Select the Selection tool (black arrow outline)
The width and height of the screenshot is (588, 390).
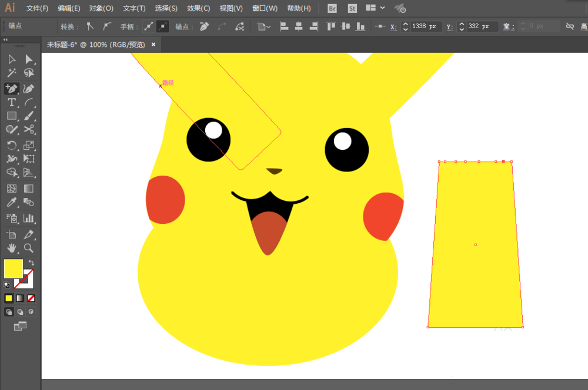coord(12,59)
